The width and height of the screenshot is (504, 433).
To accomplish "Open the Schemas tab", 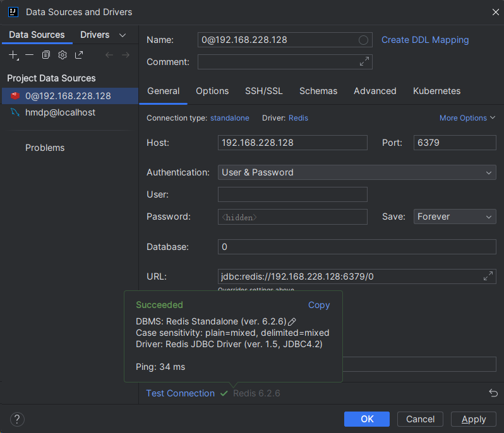I will 318,92.
